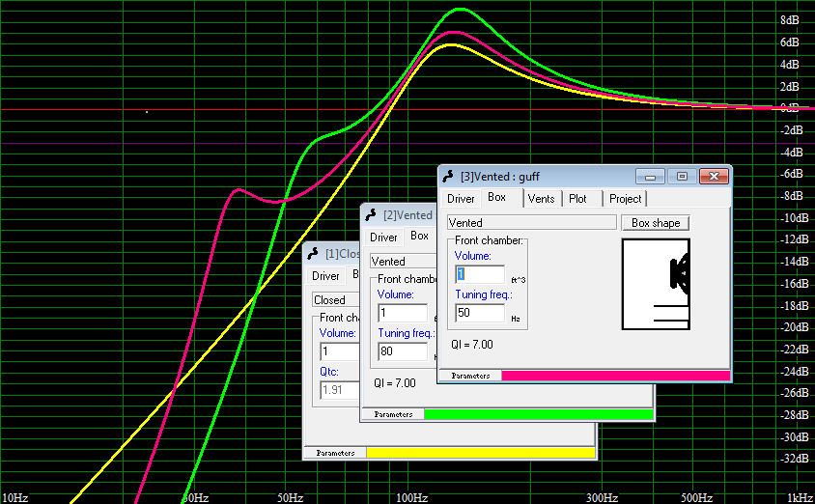Click the 100Hz frequency axis label
The image size is (815, 504).
tap(412, 498)
